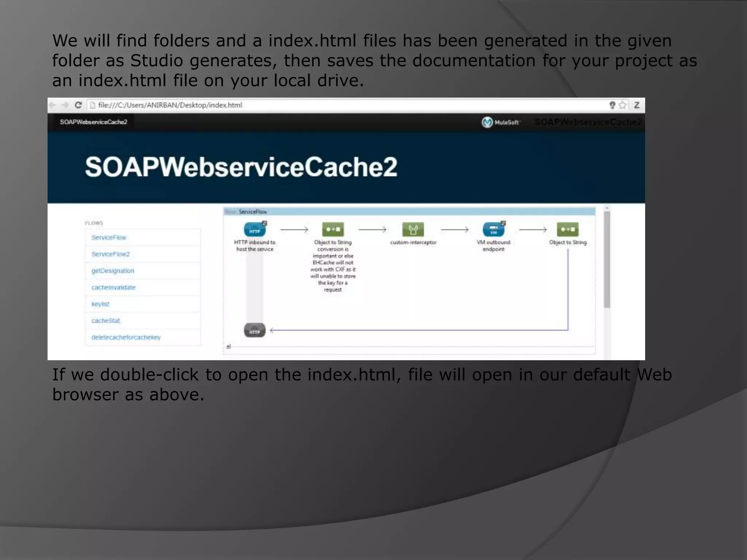Select the custom-interceptor icon

coord(413,229)
